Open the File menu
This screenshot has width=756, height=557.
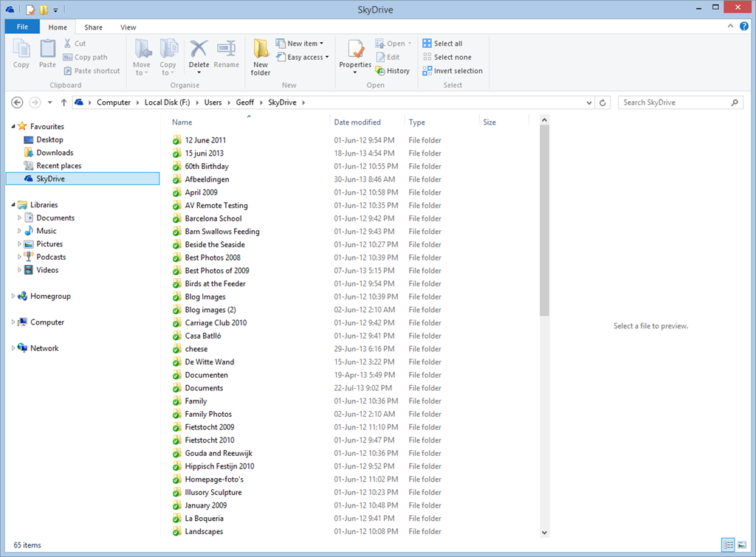22,27
